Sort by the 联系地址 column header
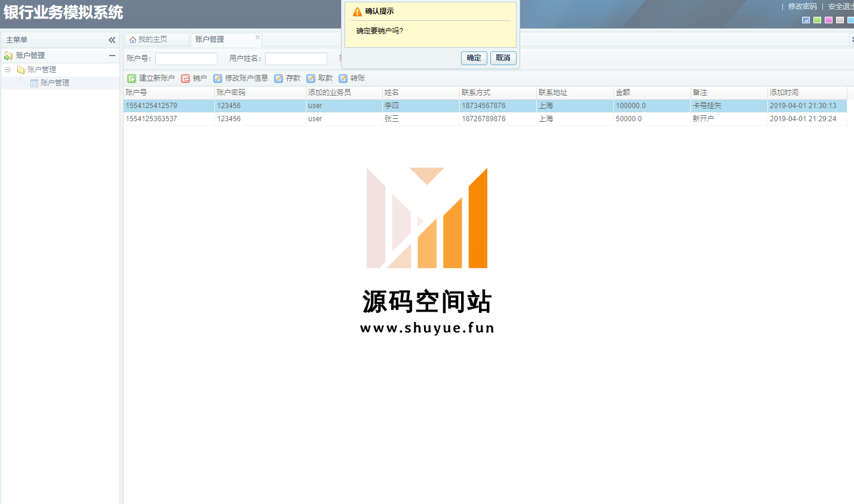The width and height of the screenshot is (854, 504). click(575, 93)
